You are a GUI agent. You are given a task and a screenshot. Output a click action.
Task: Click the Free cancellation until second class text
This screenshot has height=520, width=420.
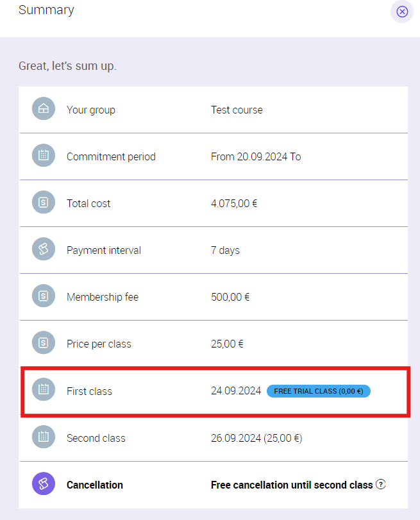[292, 485]
